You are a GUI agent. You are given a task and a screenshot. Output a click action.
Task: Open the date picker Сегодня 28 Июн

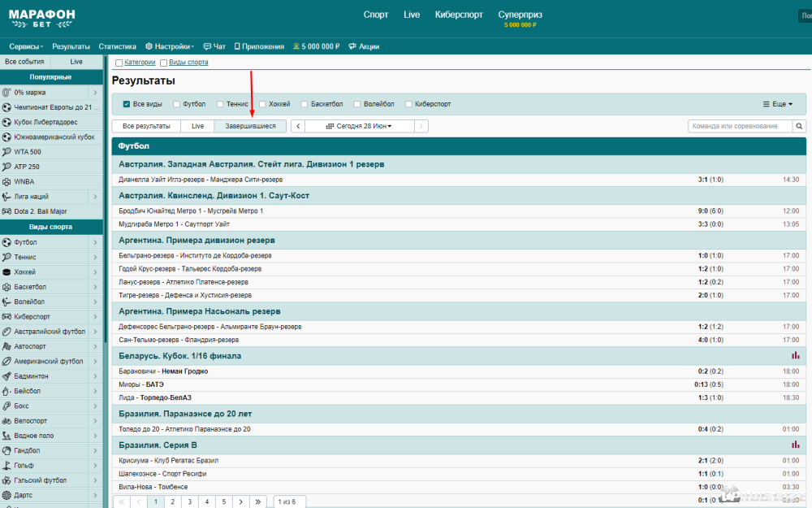[359, 126]
